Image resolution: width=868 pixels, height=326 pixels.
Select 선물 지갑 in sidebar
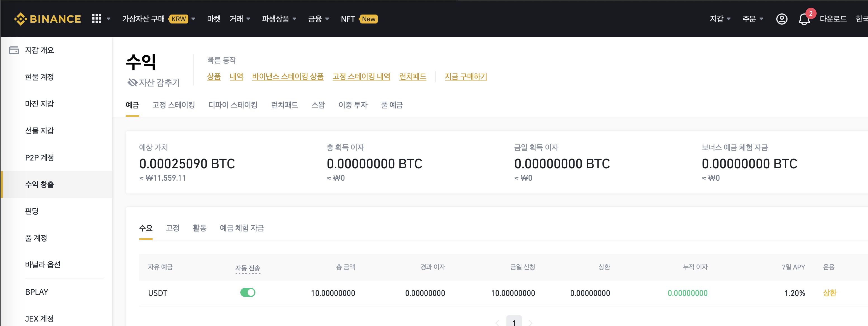point(39,131)
